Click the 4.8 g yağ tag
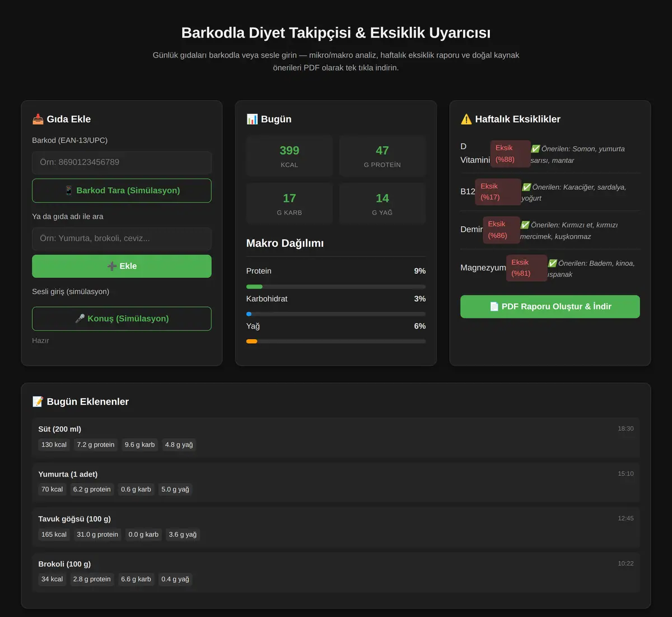Image resolution: width=672 pixels, height=617 pixels. point(179,445)
